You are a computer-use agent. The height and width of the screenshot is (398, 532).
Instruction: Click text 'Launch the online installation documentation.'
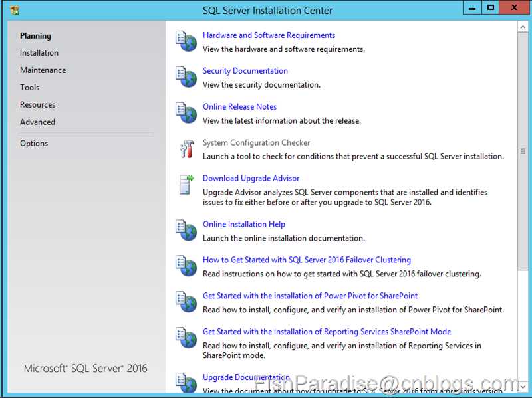pos(284,238)
